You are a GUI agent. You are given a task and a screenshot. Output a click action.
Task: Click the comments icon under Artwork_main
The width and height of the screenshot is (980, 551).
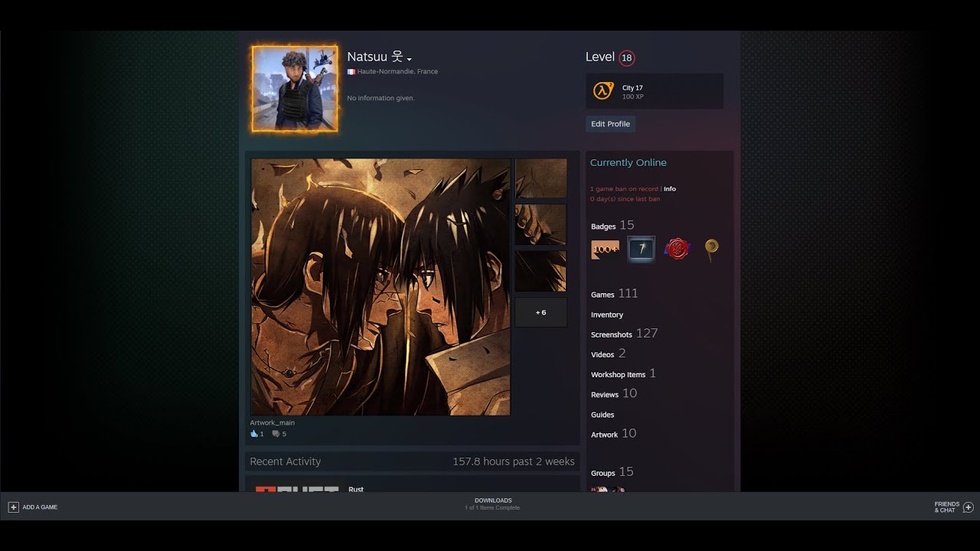276,434
